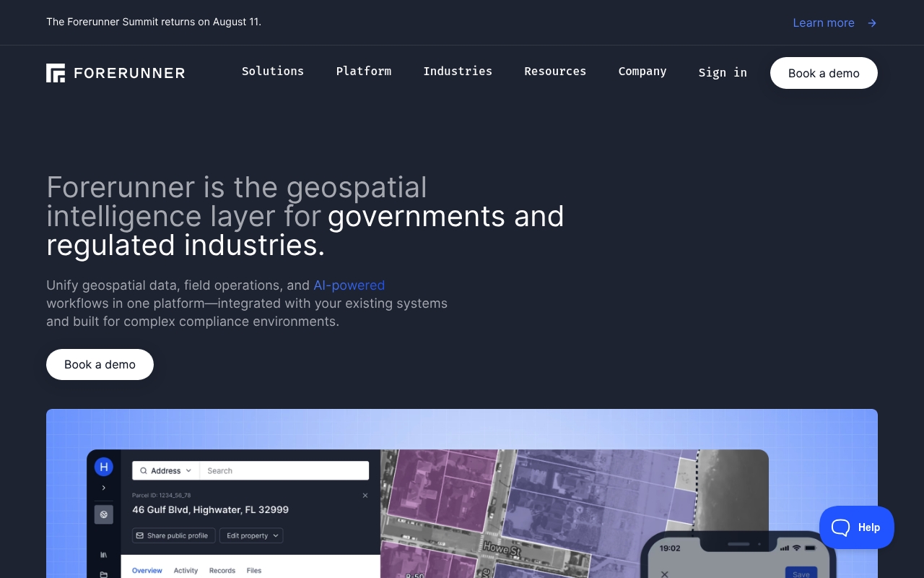Click the AI-powered highlighted text
The height and width of the screenshot is (578, 924).
pos(349,285)
